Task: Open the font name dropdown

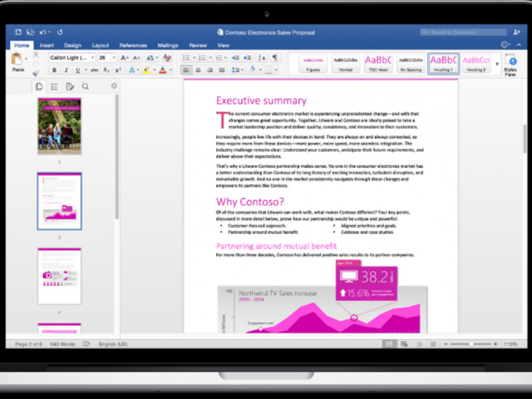Action: 93,57
